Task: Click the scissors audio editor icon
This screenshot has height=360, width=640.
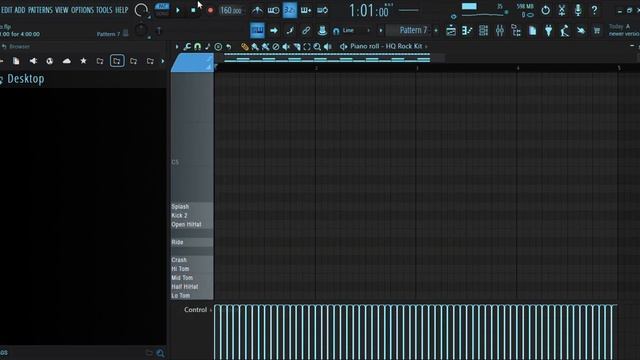Action: (x=562, y=10)
